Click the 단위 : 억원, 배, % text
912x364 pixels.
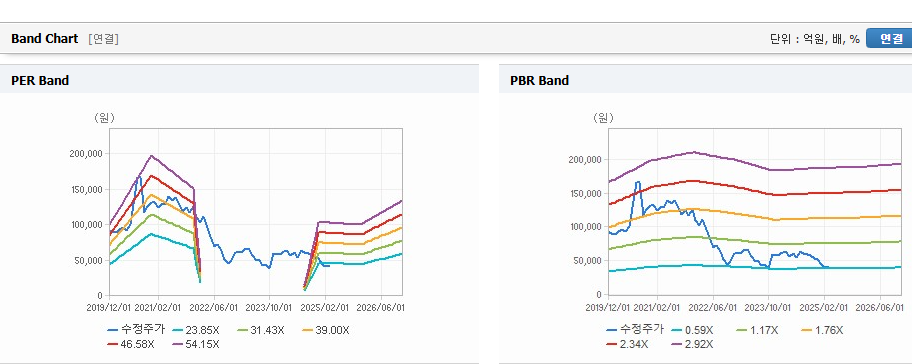coord(814,39)
